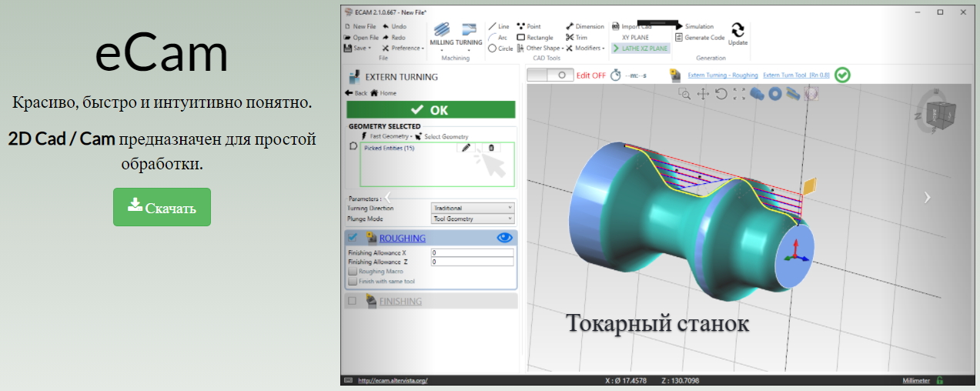Select the ring front view icon
The image size is (980, 391).
pyautogui.click(x=775, y=93)
